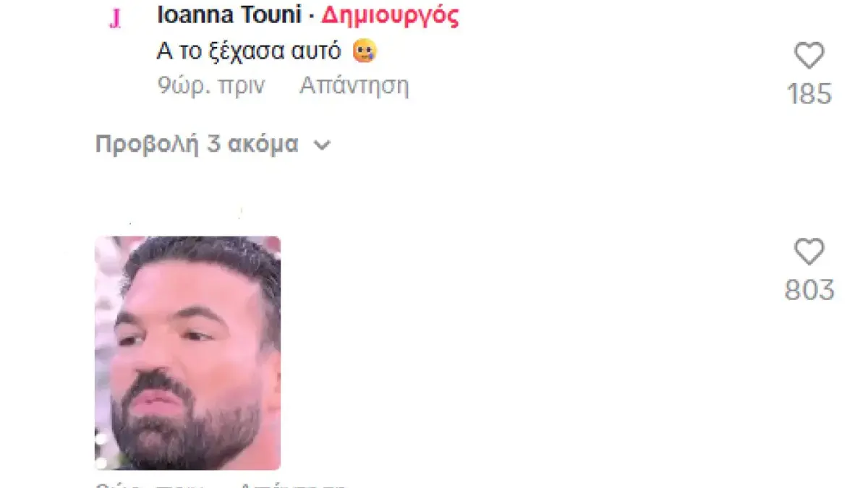This screenshot has height=488, width=868.
Task: Click the comment text 'Α το ξέχασα αυτό'
Action: pyautogui.click(x=251, y=51)
